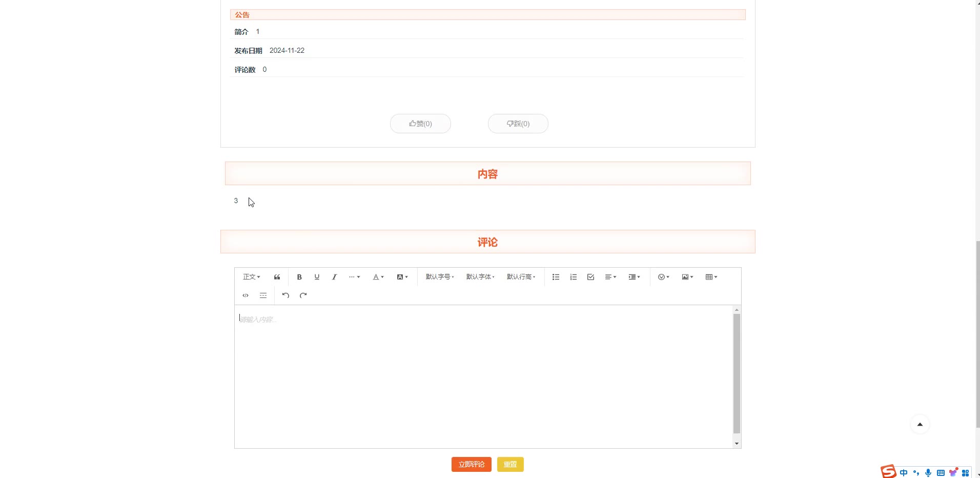Redo the last undone edit
This screenshot has height=478, width=980.
pyautogui.click(x=303, y=295)
